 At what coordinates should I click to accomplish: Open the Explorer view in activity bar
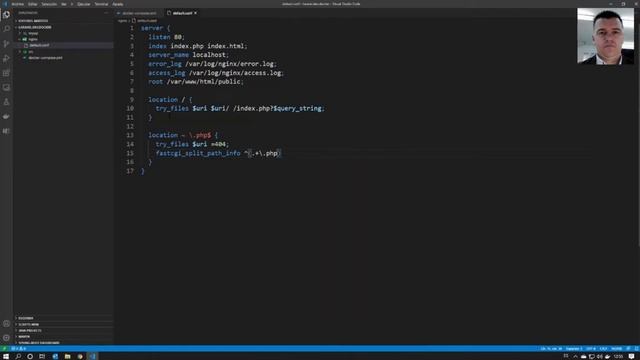pyautogui.click(x=6, y=15)
